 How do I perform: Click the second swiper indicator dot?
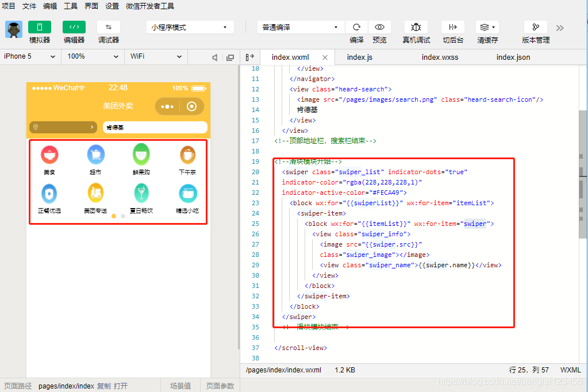(x=122, y=216)
